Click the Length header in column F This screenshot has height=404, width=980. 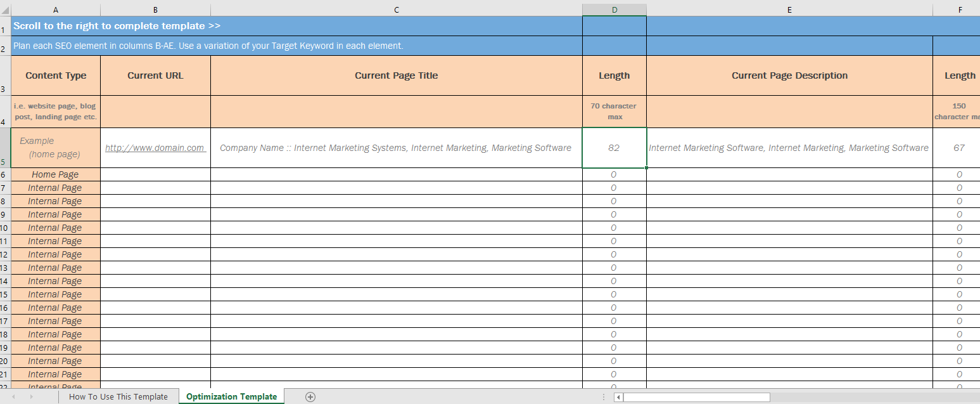[x=957, y=75]
